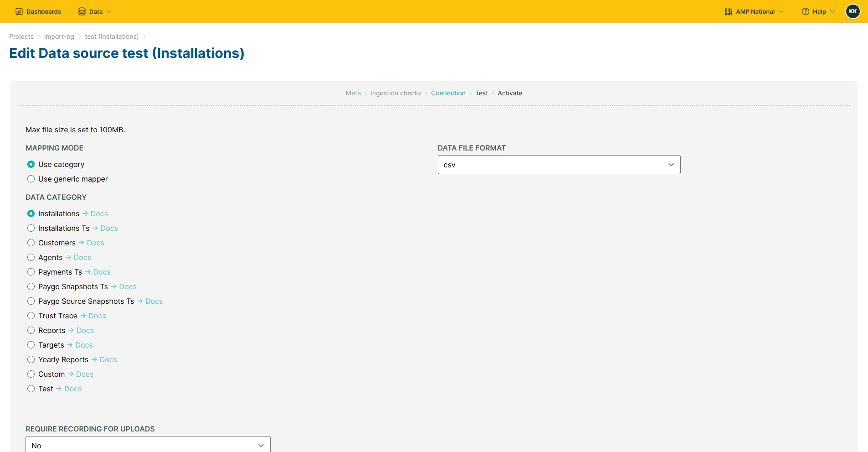Viewport: 868px width, 452px height.
Task: Select the Targets data category radio button
Action: coord(31,345)
